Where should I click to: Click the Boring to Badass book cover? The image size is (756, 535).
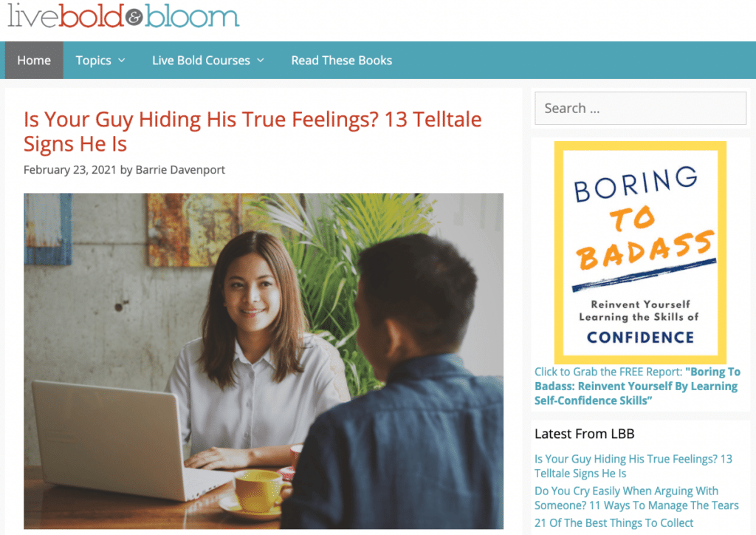pos(640,251)
